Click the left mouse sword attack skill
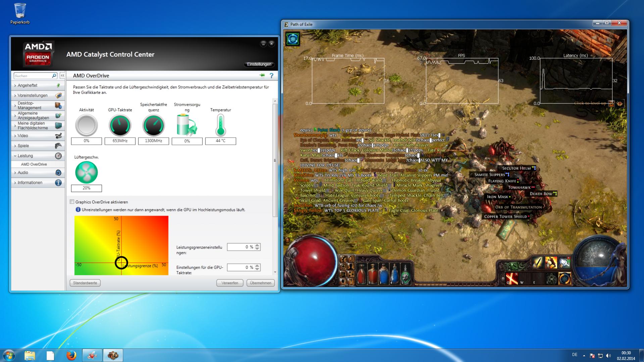Image resolution: width=644 pixels, height=362 pixels. coord(538,262)
